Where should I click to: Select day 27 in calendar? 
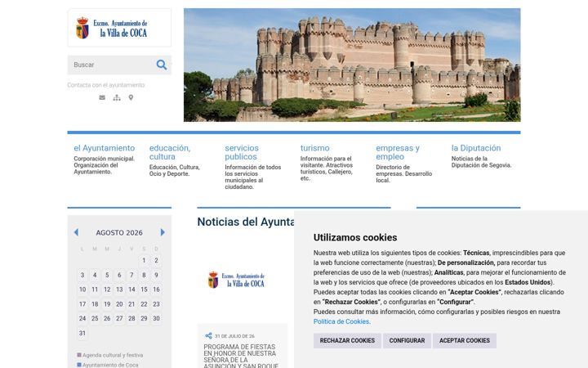pos(119,318)
